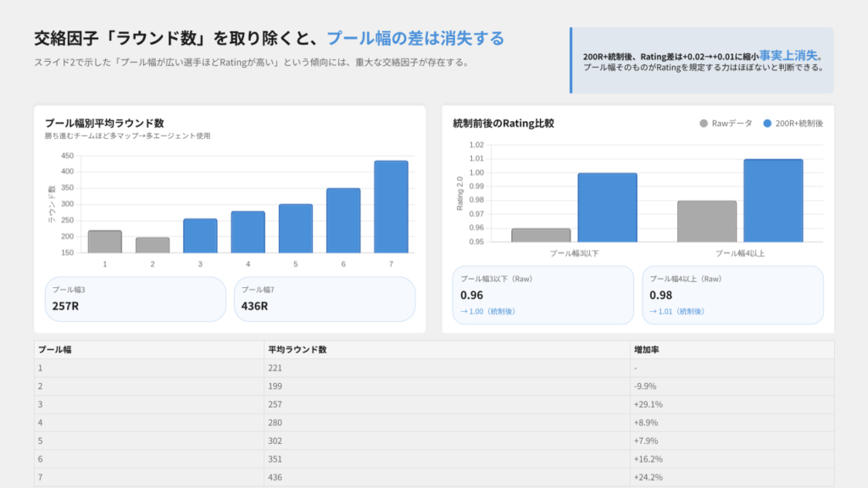Viewport: 868px width, 488px height.
Task: Click the プール幅3以下（Raw）0.96 card
Action: [x=542, y=295]
